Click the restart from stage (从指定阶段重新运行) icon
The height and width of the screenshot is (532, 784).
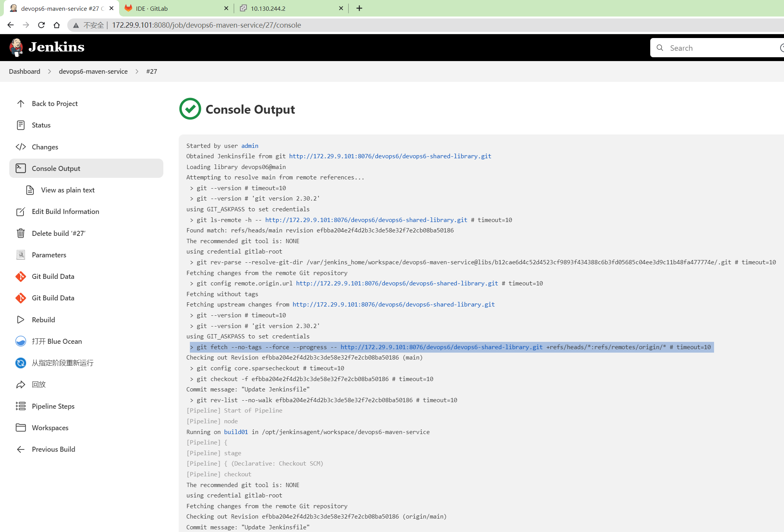click(21, 363)
